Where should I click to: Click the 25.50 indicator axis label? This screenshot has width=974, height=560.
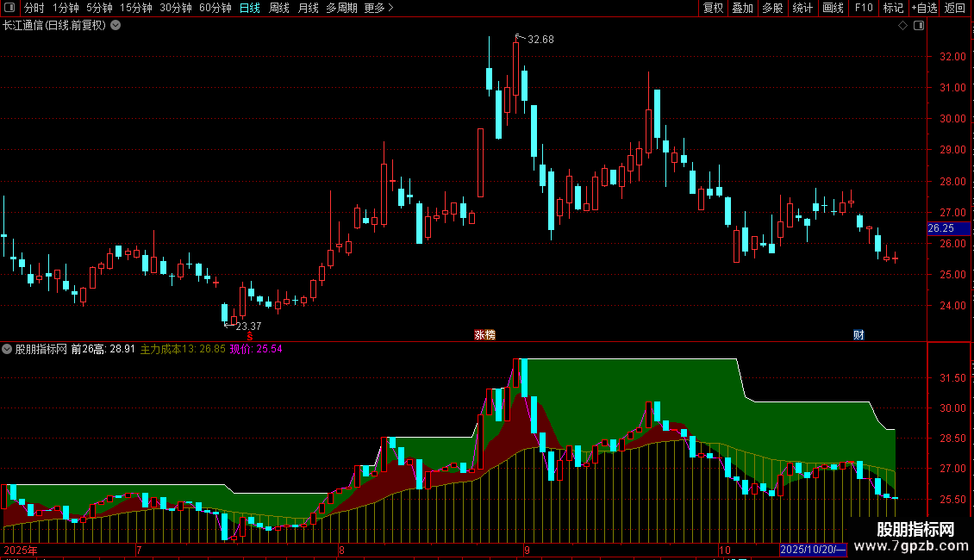click(x=952, y=499)
